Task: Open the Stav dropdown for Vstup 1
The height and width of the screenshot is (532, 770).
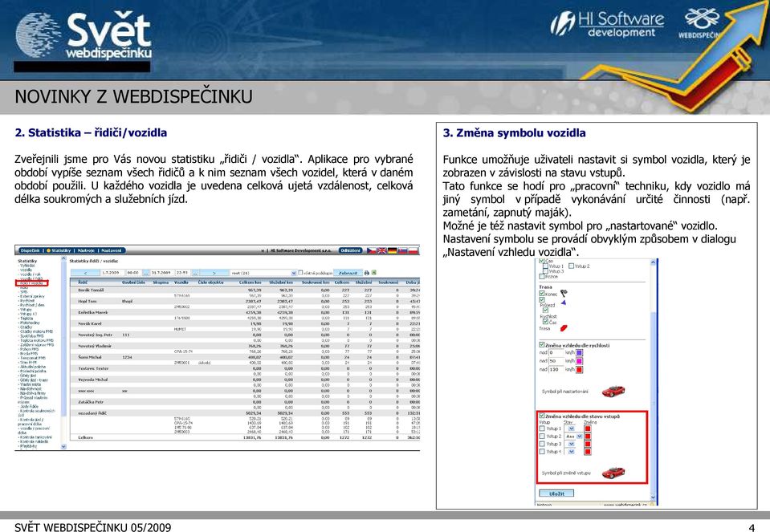Action: [x=571, y=428]
